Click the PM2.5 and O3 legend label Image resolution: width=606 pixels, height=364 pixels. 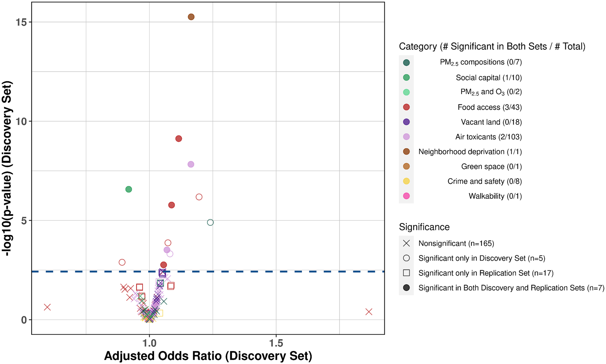pos(491,92)
